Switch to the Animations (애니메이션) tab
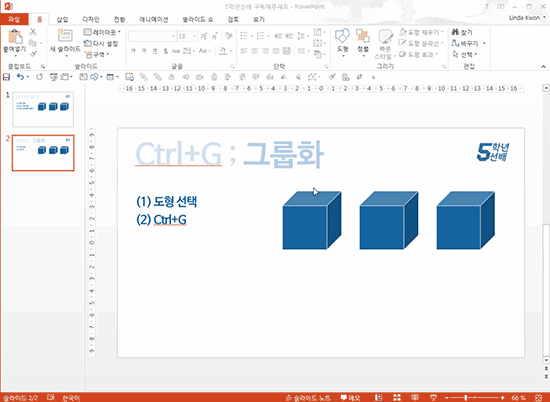550x402 pixels. pyautogui.click(x=154, y=19)
